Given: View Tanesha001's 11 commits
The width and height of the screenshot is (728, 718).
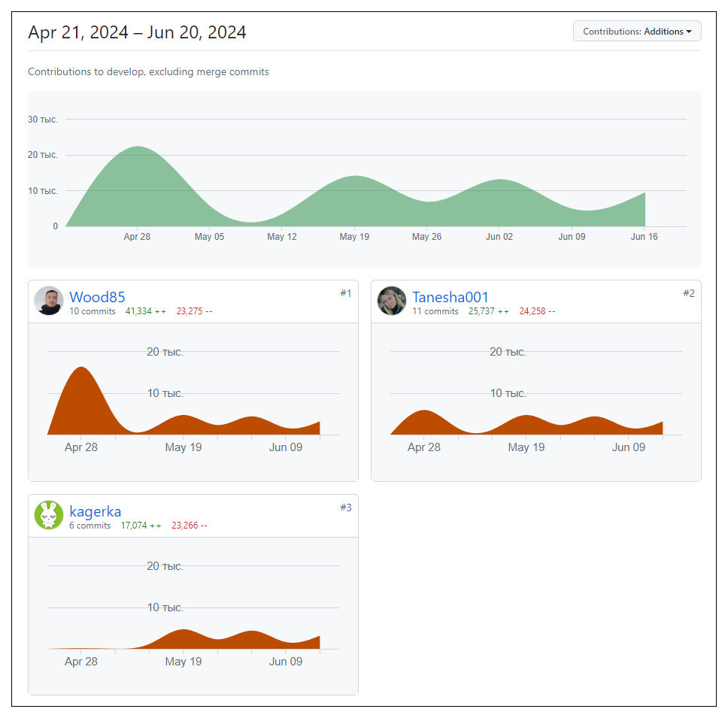Looking at the screenshot, I should pyautogui.click(x=435, y=311).
